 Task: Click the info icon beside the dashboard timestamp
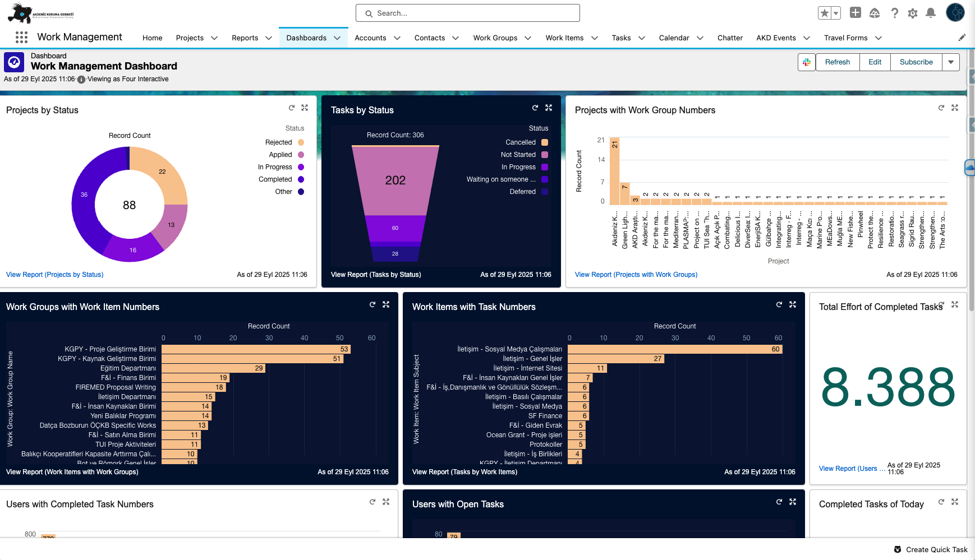click(81, 80)
